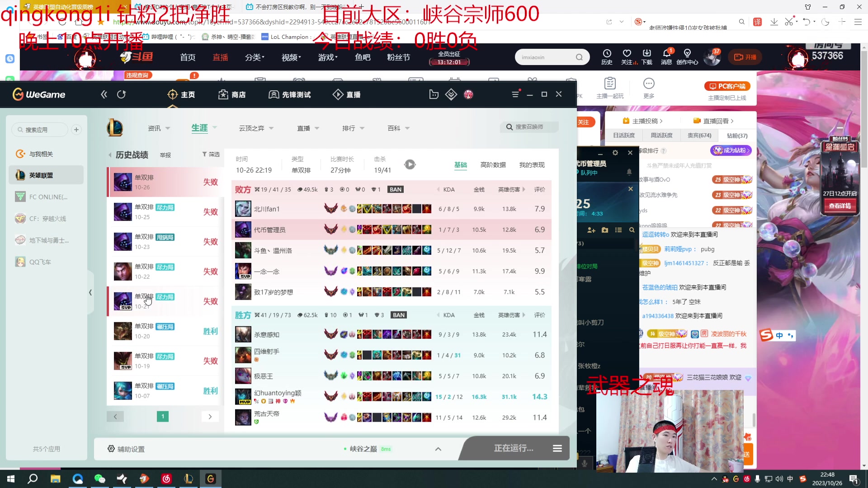The image size is (868, 488).
Task: Open the 更多 ellipsis icon
Action: point(649,88)
